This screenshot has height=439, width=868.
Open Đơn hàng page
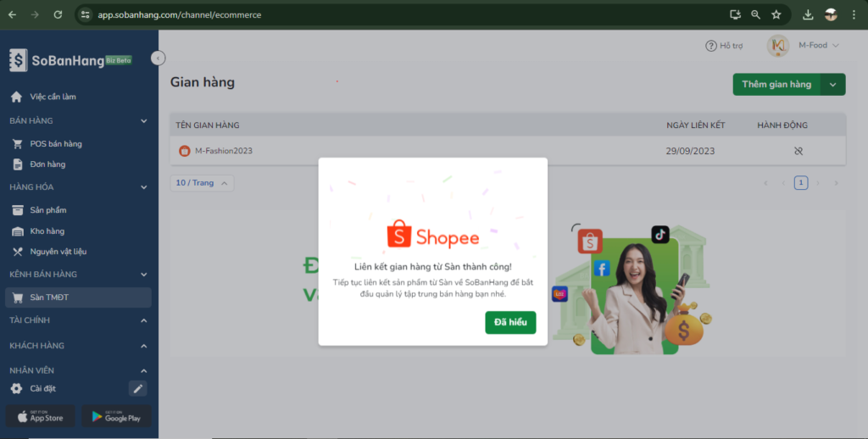point(47,164)
